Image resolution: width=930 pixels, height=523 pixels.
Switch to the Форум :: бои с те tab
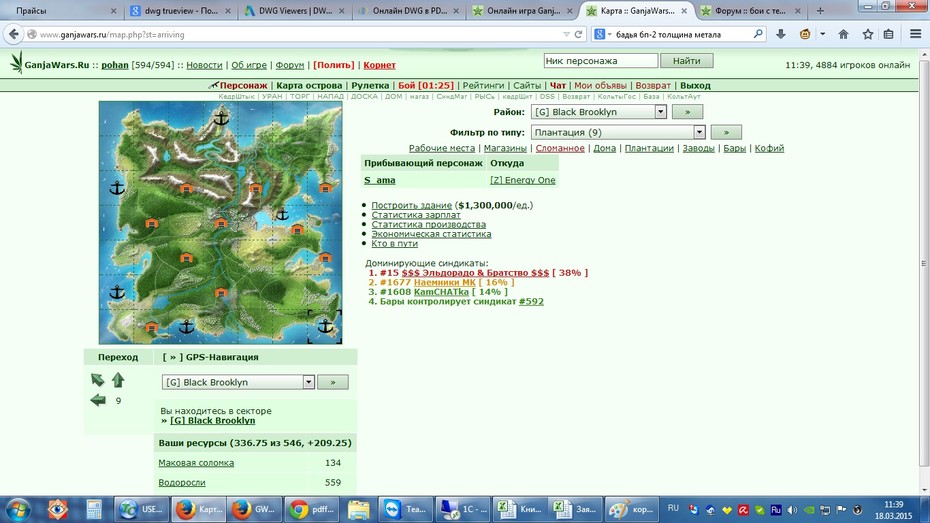[751, 11]
